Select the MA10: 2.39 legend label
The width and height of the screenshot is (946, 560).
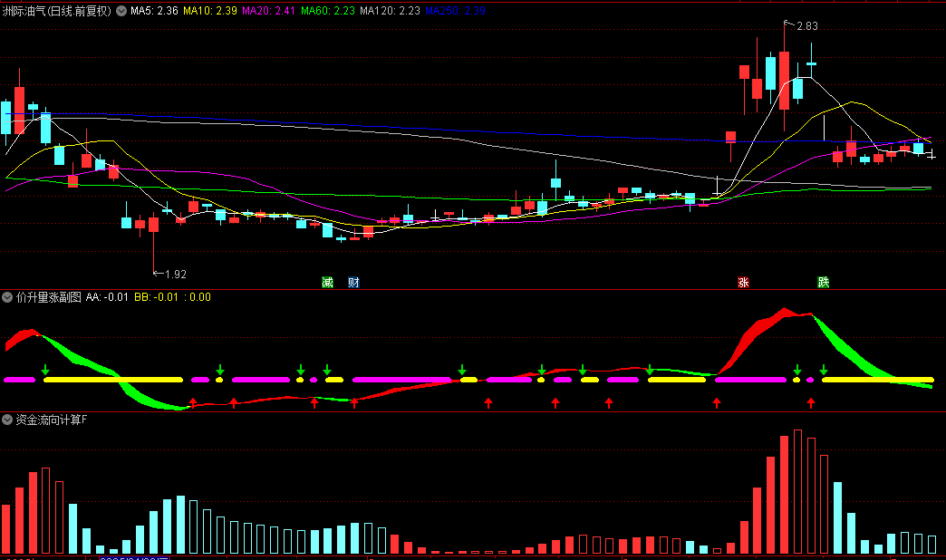[210, 11]
